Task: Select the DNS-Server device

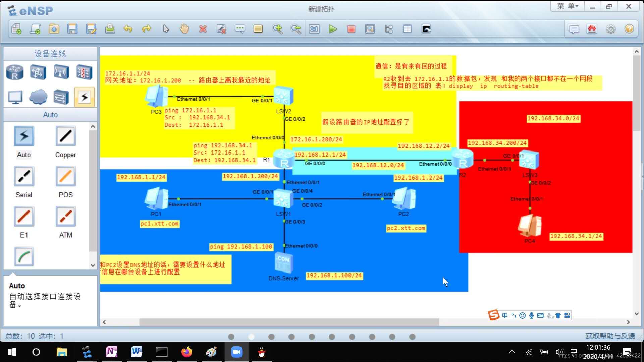Action: [x=284, y=263]
